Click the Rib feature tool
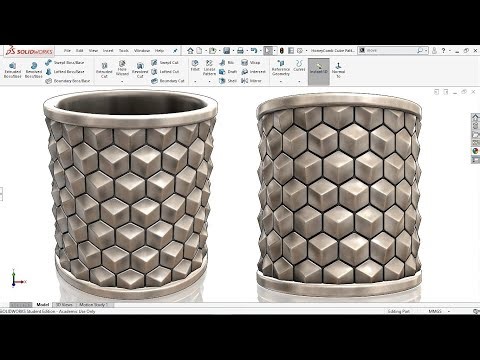Image resolution: width=480 pixels, height=360 pixels. point(227,63)
